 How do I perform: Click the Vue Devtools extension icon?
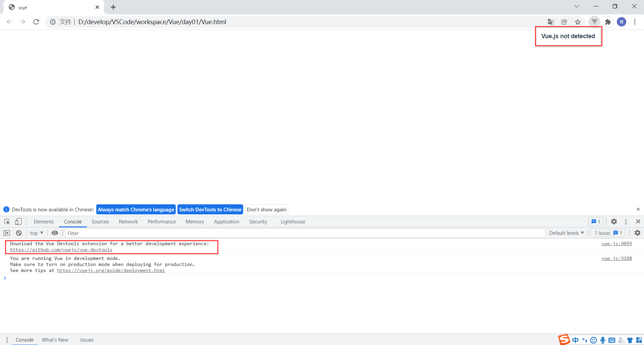594,22
